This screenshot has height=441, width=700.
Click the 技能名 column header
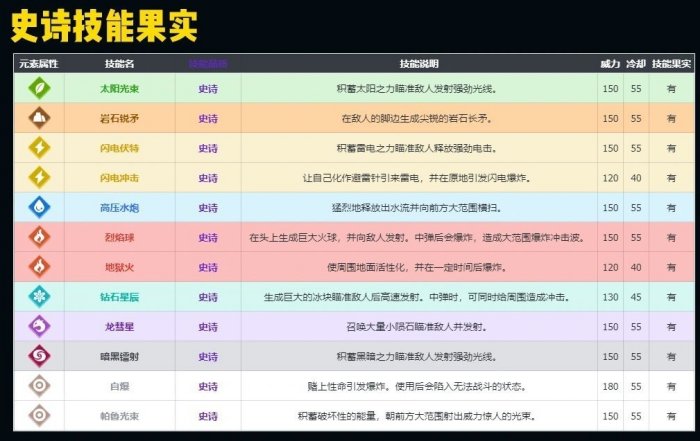tap(120, 63)
